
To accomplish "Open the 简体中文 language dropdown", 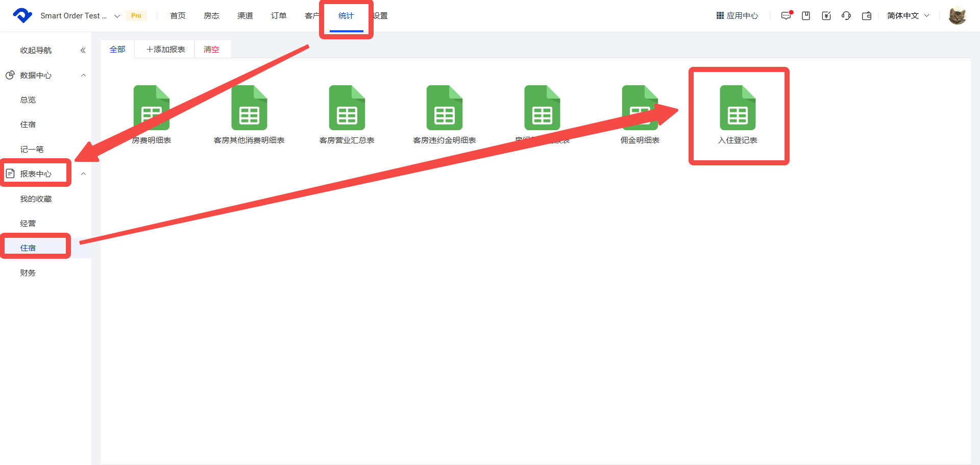I will point(908,16).
